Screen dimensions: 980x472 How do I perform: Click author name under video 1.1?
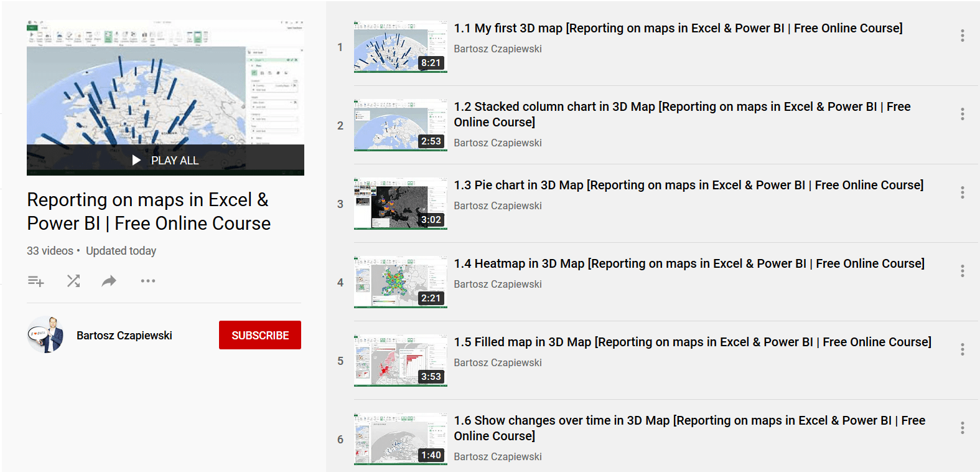tap(498, 49)
